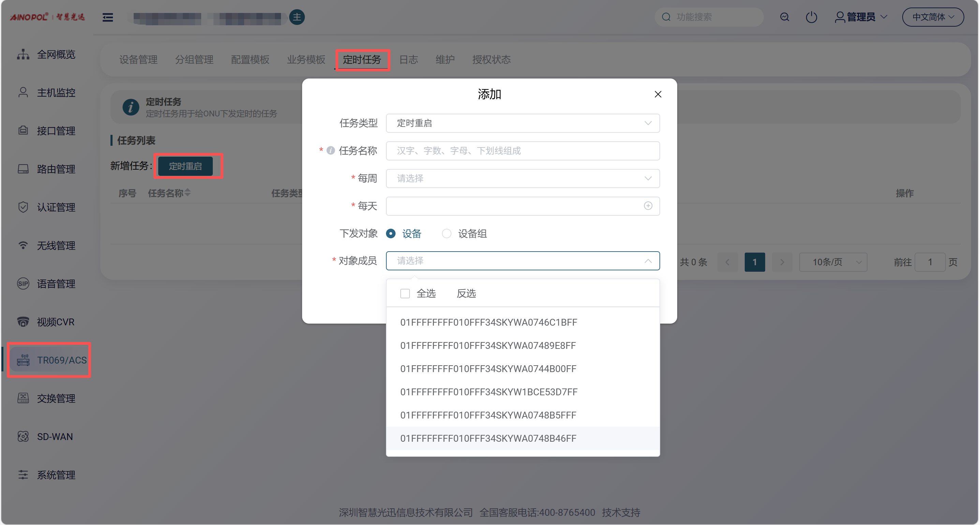Click the 任务名称 text input field
980x525 pixels.
pyautogui.click(x=522, y=151)
